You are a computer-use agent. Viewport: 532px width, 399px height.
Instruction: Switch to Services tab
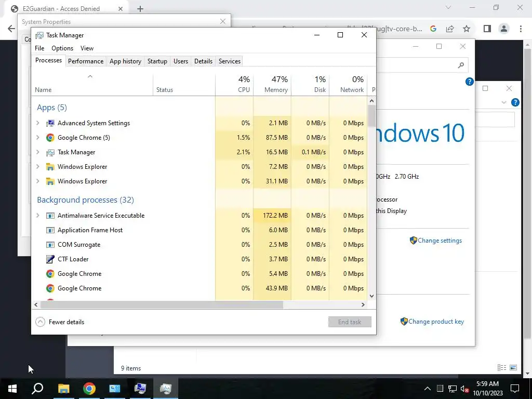click(x=229, y=61)
